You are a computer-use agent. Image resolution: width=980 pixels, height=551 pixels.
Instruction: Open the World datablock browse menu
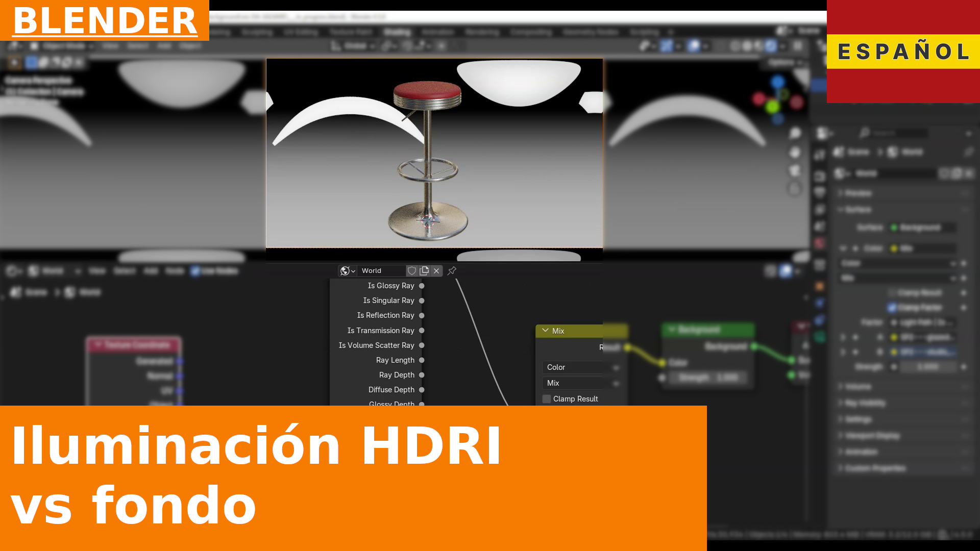click(x=347, y=271)
